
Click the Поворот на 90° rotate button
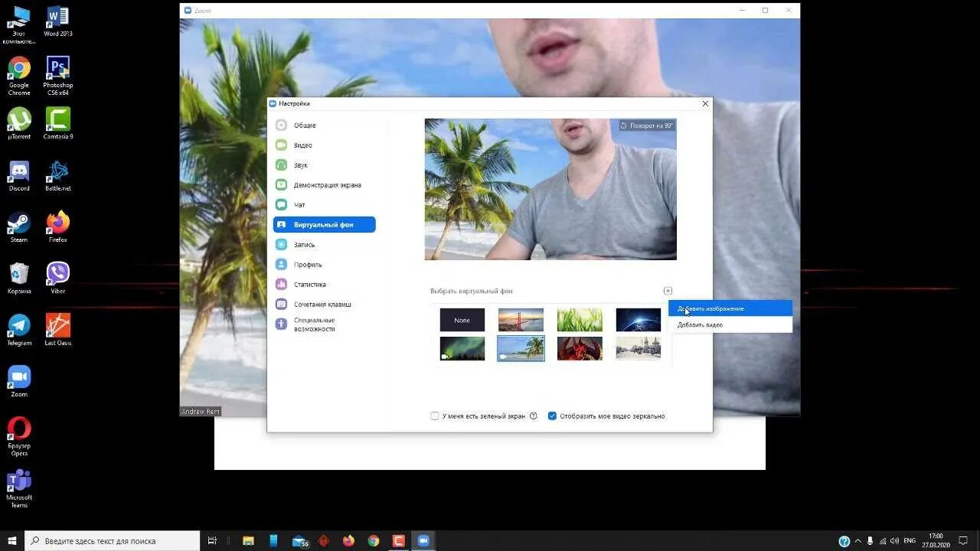(647, 126)
